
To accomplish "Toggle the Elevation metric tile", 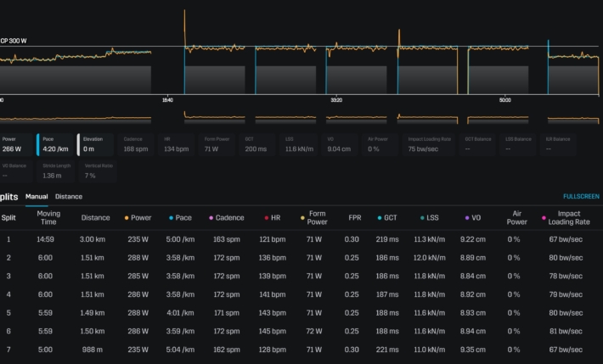I will (x=97, y=144).
